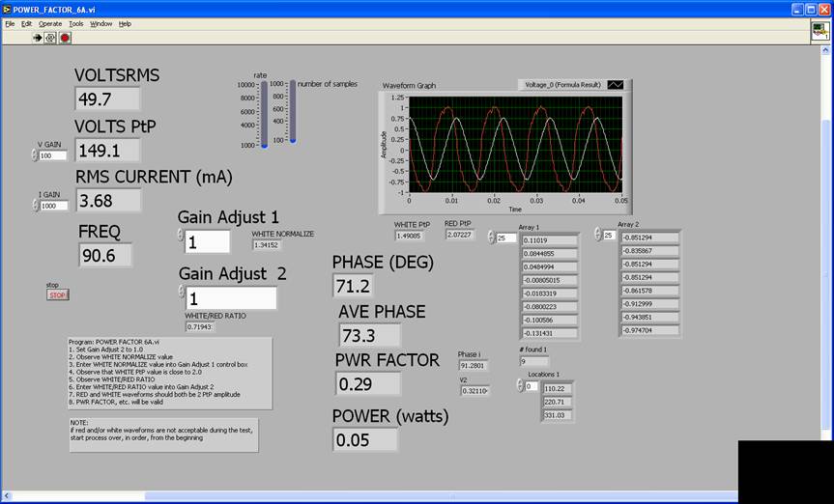
Task: Open the Operate menu
Action: 50,24
